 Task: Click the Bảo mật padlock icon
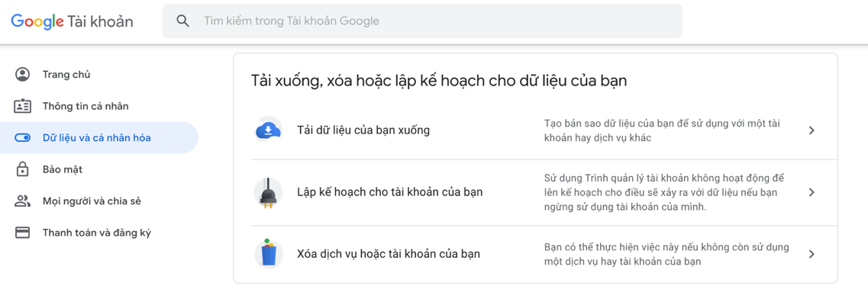click(22, 169)
